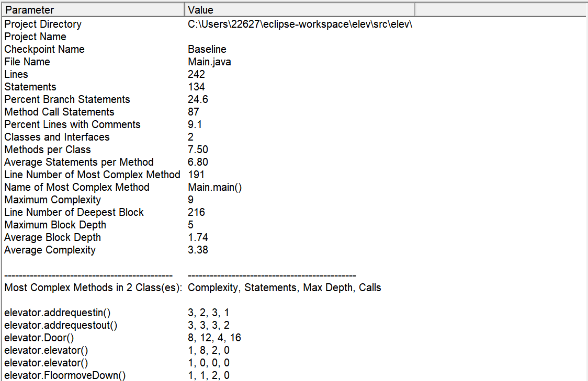588x381 pixels.
Task: Select the Maximum Block Depth label
Action: coord(55,225)
